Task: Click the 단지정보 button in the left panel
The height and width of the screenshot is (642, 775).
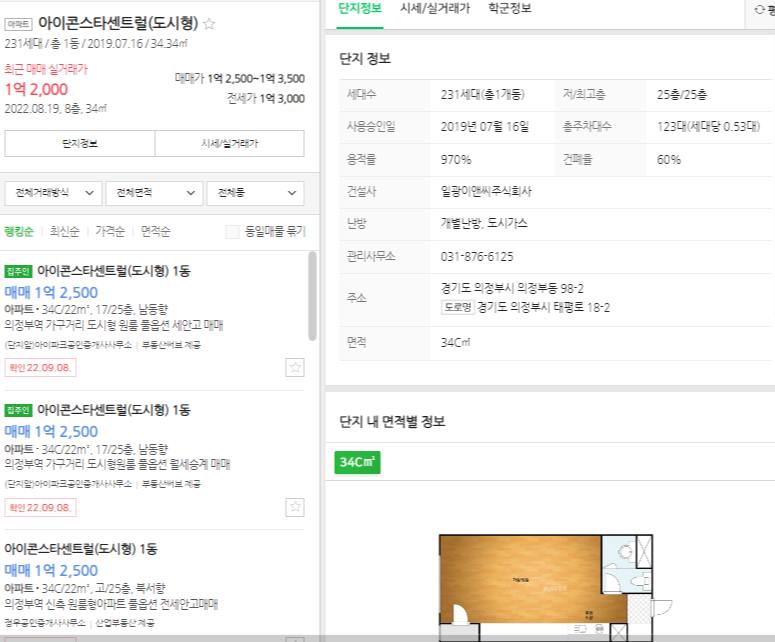Action: (80, 143)
